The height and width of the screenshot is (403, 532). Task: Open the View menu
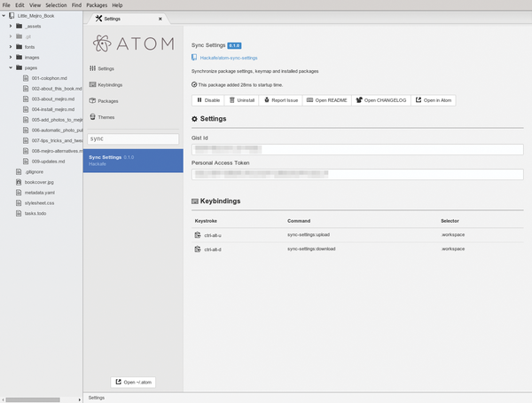click(35, 5)
